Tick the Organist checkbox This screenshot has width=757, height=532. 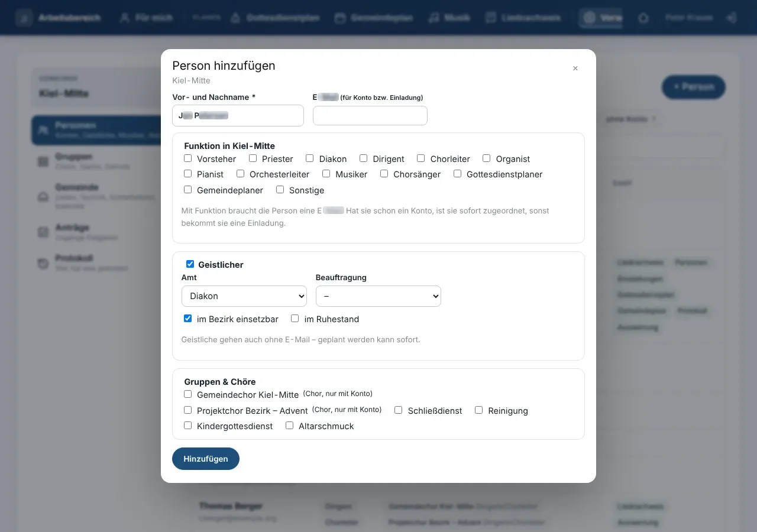click(x=486, y=158)
